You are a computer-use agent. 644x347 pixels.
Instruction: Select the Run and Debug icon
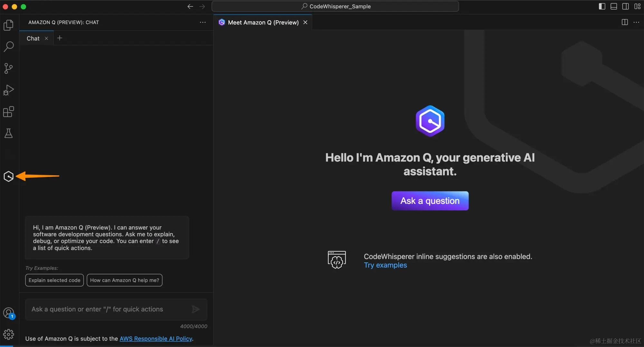9,90
